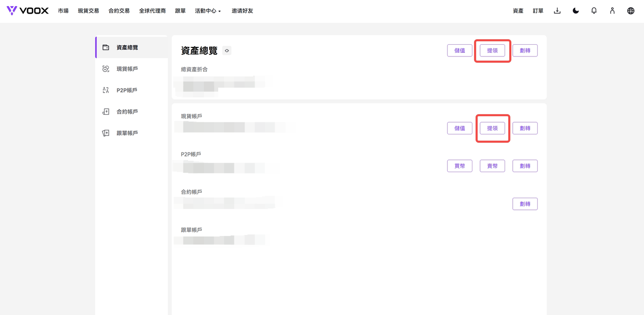Open 合約交易 in the top navigation

pyautogui.click(x=119, y=11)
